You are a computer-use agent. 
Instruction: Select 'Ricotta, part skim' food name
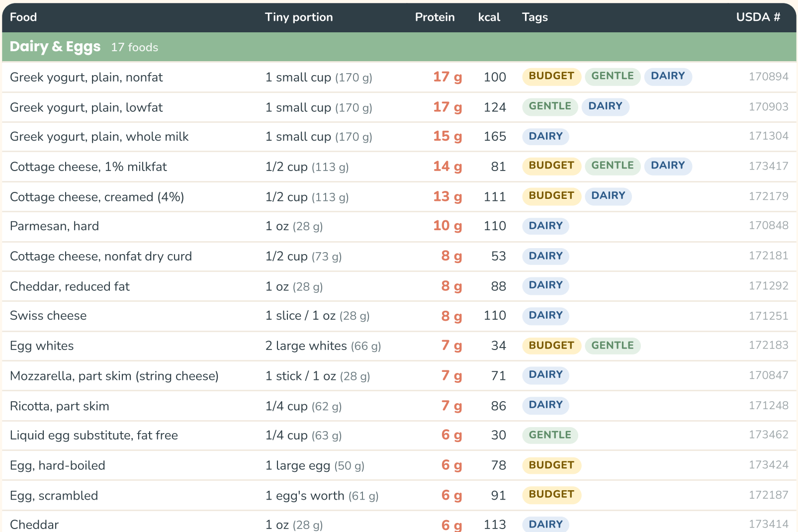pyautogui.click(x=60, y=406)
